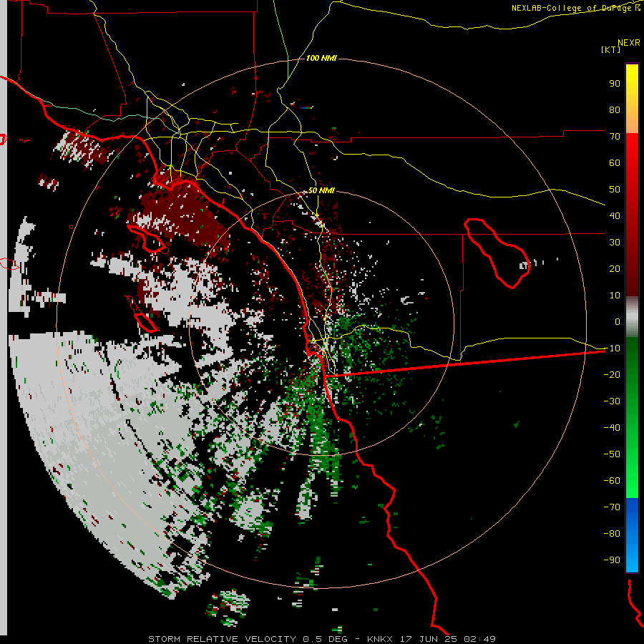
Task: Pick the red outbound segment of velocity scale
Action: pyautogui.click(x=632, y=215)
